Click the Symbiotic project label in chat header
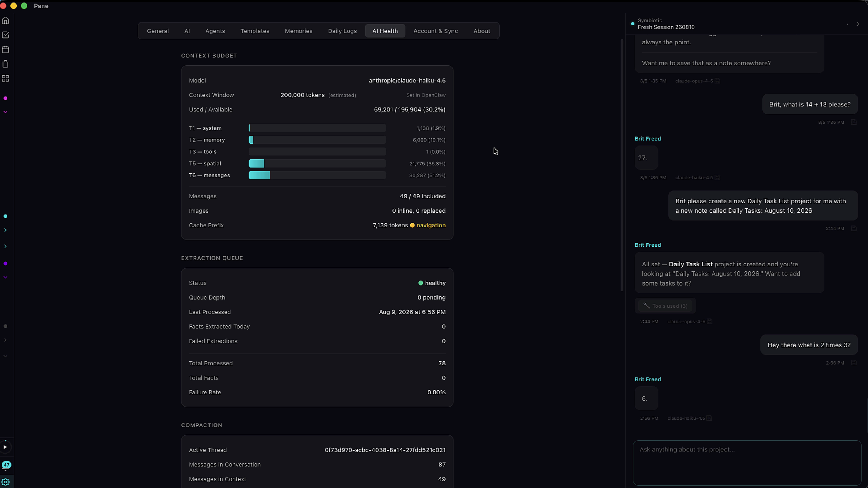 650,21
